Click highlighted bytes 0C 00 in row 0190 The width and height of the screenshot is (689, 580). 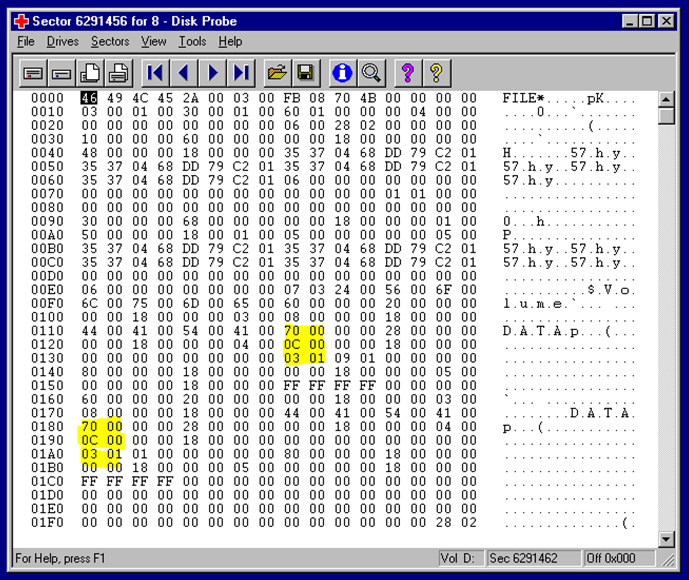pyautogui.click(x=102, y=440)
